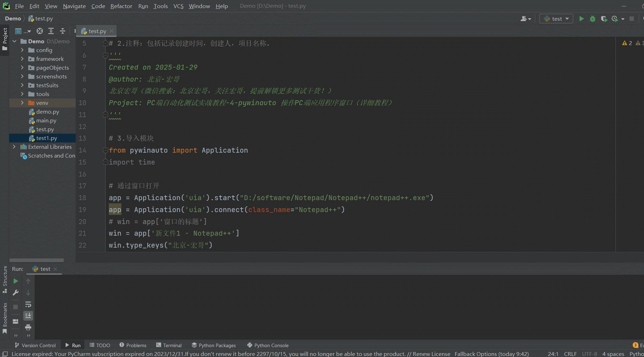Close the test tab in Run panel

pos(55,269)
